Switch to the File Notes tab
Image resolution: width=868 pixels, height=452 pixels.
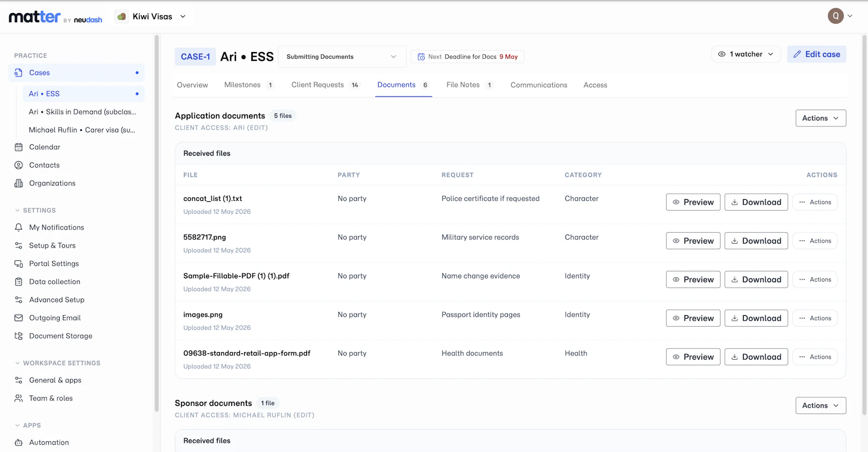coord(469,85)
